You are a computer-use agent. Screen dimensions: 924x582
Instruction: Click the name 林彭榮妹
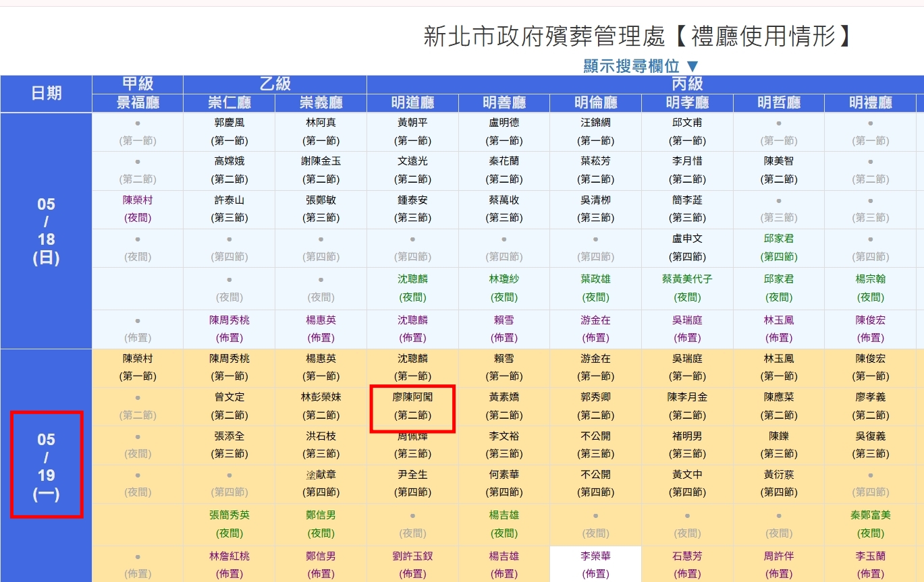(x=321, y=397)
